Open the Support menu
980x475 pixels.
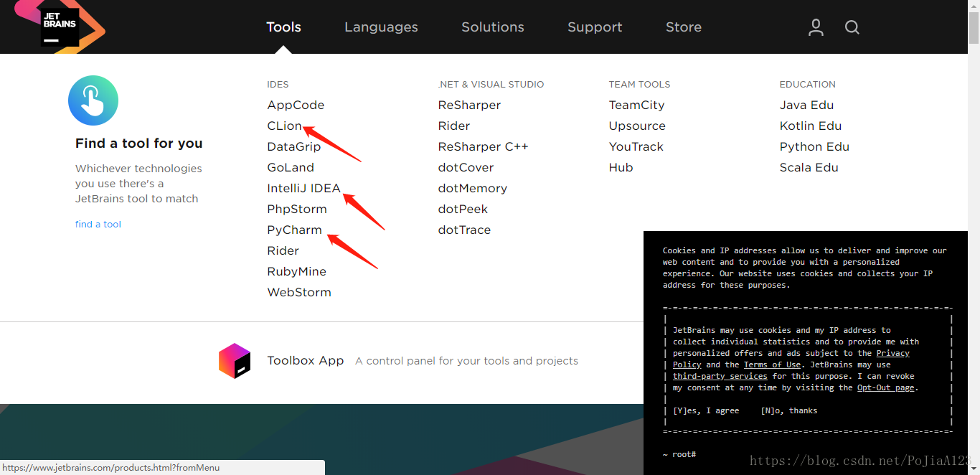(x=595, y=27)
